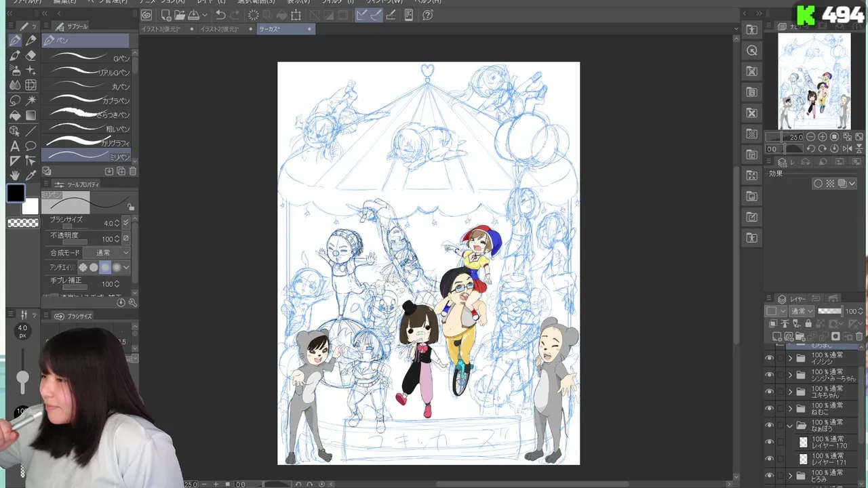Hide レイヤー 170 layer
Viewport: 868px width, 488px height.
coord(769,442)
